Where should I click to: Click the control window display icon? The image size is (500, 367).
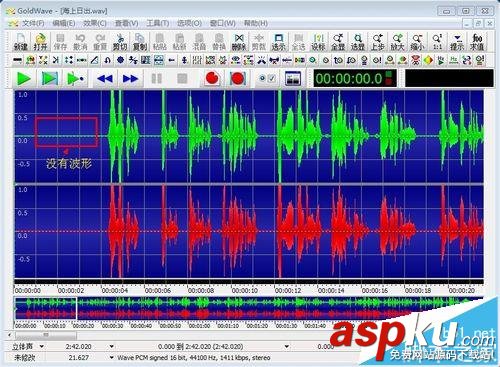pos(293,79)
